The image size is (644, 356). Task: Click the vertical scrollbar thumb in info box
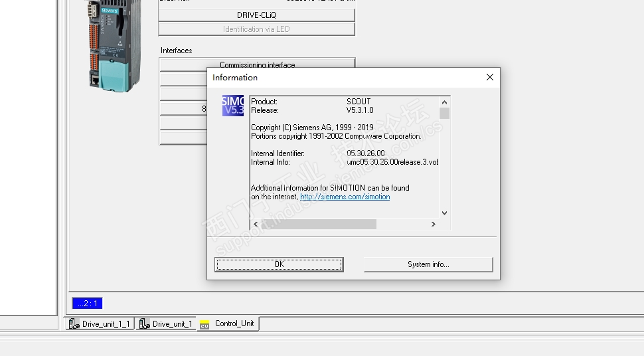click(444, 113)
